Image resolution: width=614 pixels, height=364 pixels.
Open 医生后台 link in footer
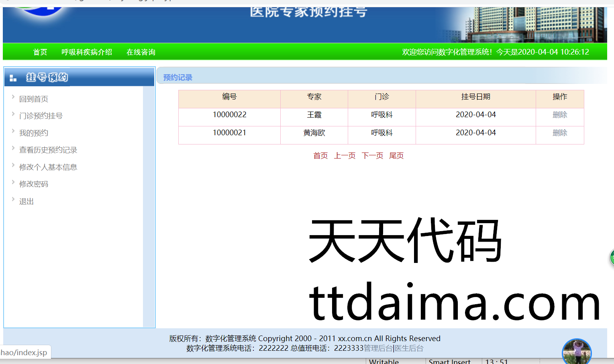tap(409, 348)
